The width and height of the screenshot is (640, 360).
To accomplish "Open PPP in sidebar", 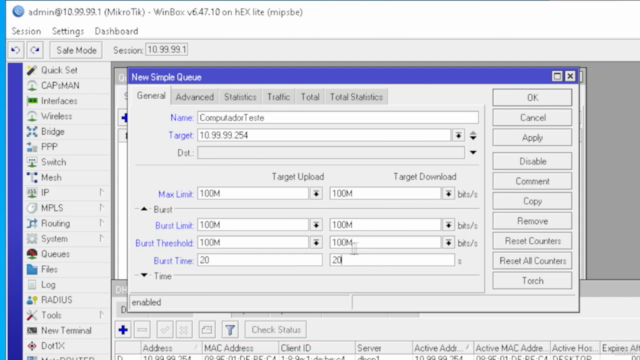I will (x=49, y=147).
